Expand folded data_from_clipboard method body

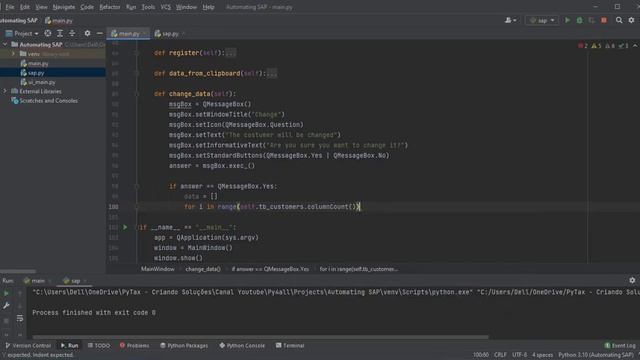tap(272, 73)
